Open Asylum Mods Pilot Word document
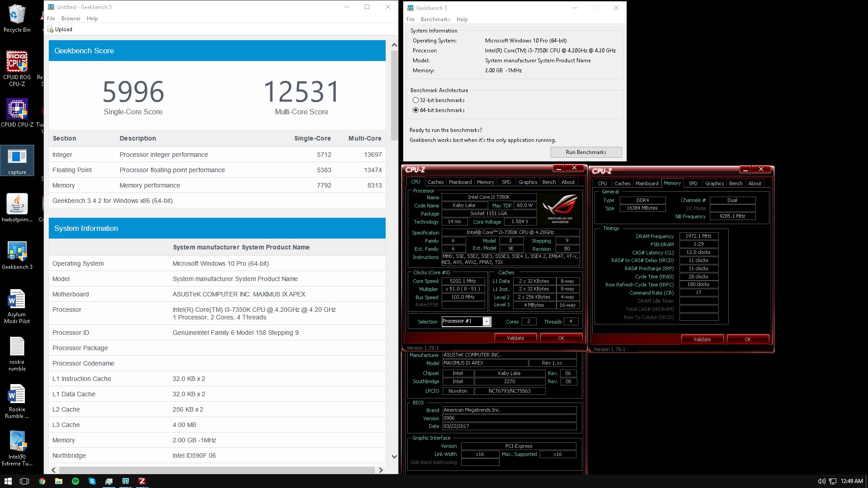This screenshot has height=488, width=868. (x=17, y=306)
